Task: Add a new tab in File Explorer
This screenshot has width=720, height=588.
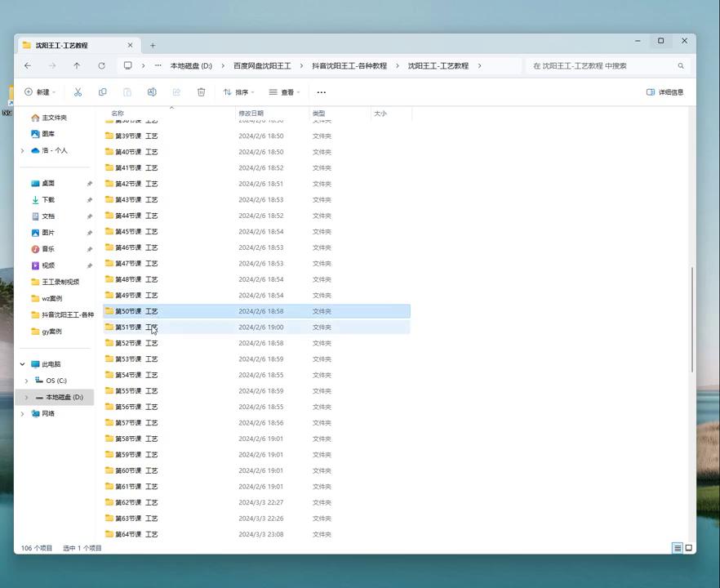Action: pyautogui.click(x=153, y=45)
